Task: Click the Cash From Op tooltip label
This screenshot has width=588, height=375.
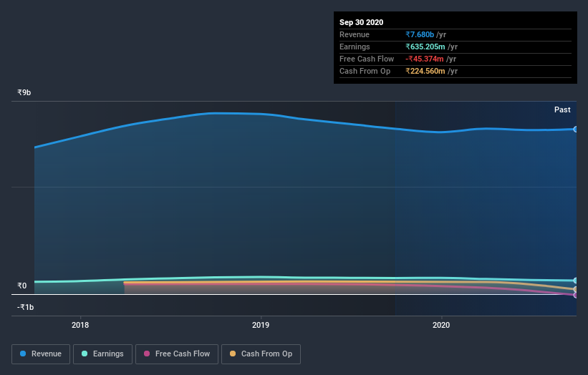Action: click(x=365, y=71)
